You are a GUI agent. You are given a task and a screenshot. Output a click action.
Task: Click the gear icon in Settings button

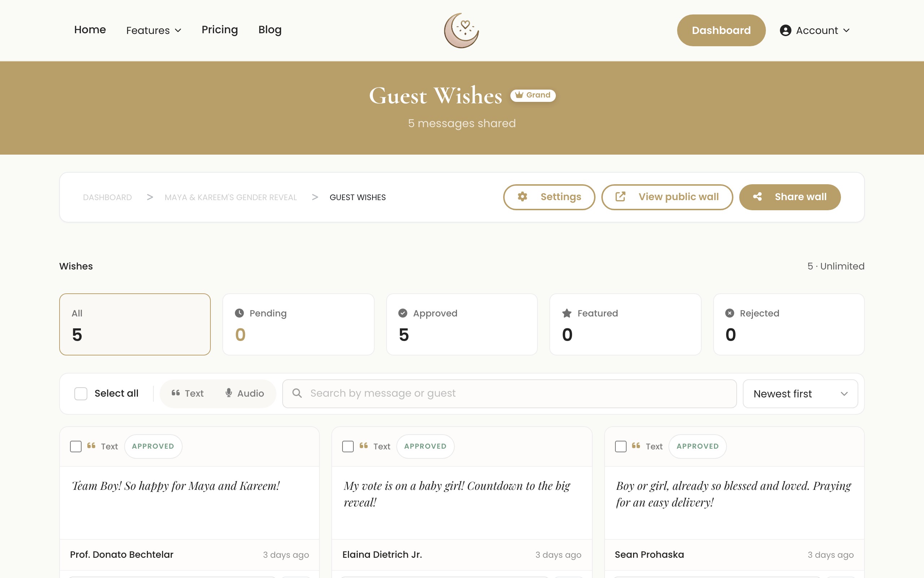click(x=522, y=197)
